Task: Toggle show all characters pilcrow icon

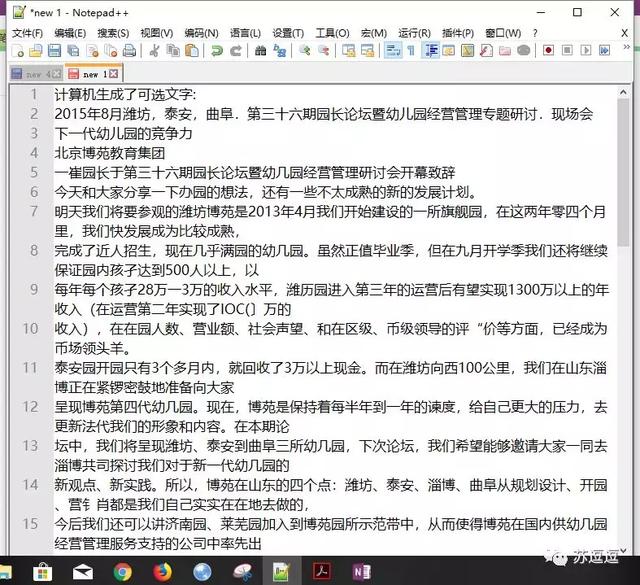Action: [411, 51]
